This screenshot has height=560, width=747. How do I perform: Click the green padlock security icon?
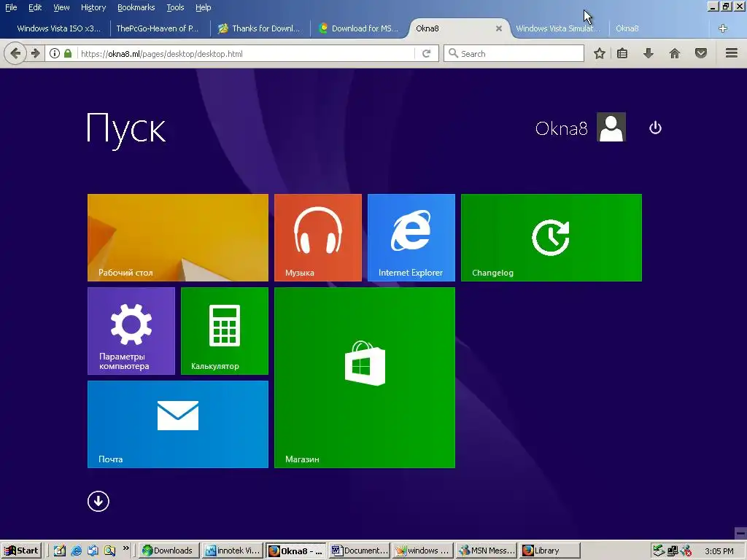(x=68, y=53)
